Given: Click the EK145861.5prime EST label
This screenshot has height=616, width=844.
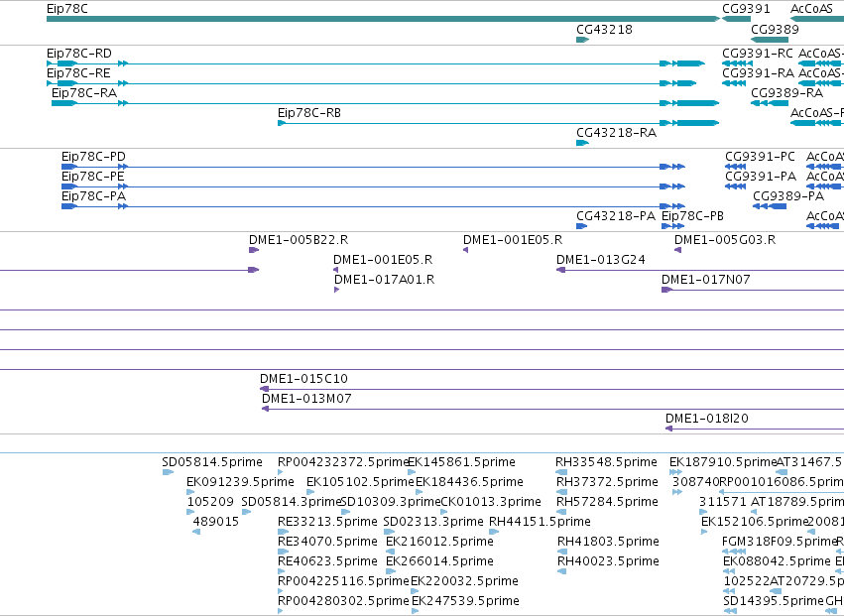Looking at the screenshot, I should coord(462,462).
